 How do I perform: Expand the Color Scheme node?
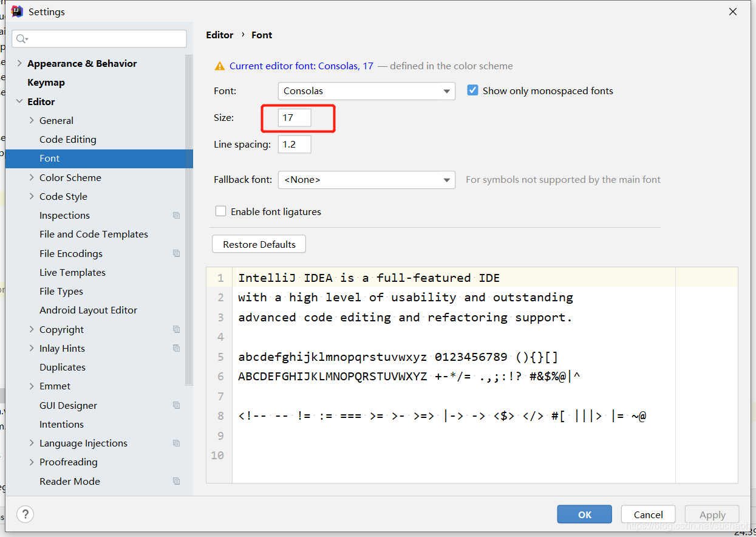32,177
